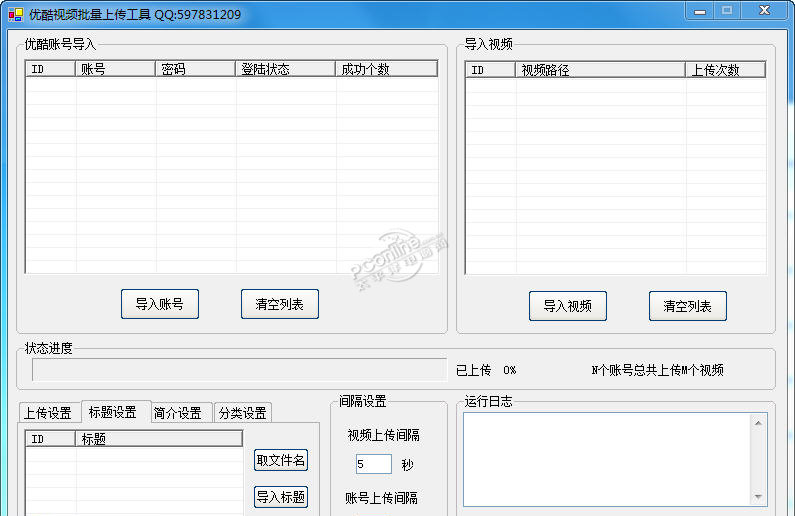Viewport: 795px width, 516px height.
Task: Click 导入账号 button
Action: point(160,304)
